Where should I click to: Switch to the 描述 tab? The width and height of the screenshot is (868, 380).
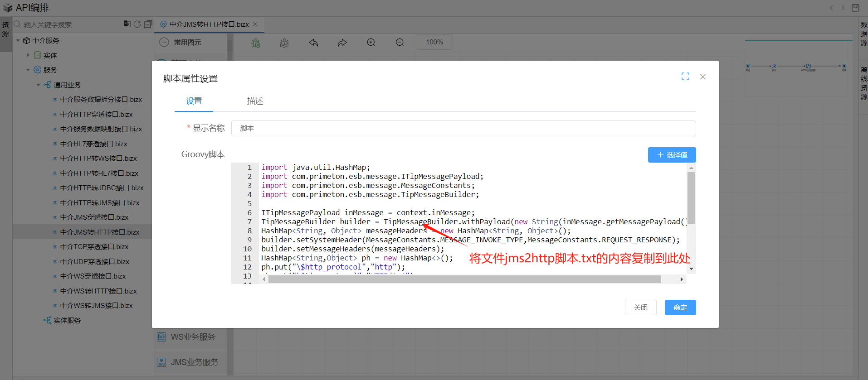[255, 101]
